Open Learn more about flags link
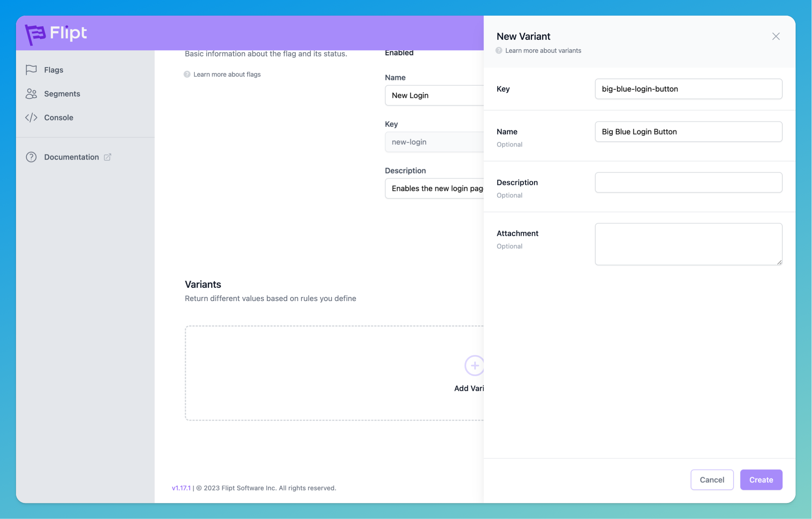This screenshot has height=519, width=812. point(227,75)
